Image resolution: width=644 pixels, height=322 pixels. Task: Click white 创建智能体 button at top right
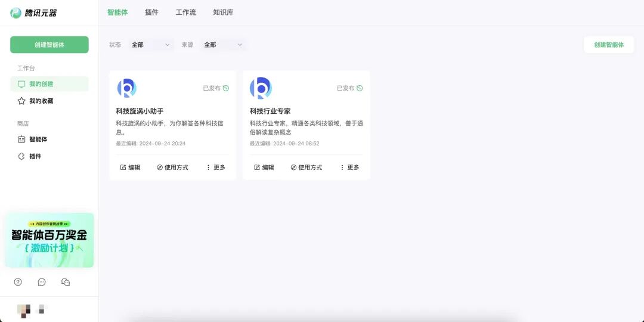[609, 45]
